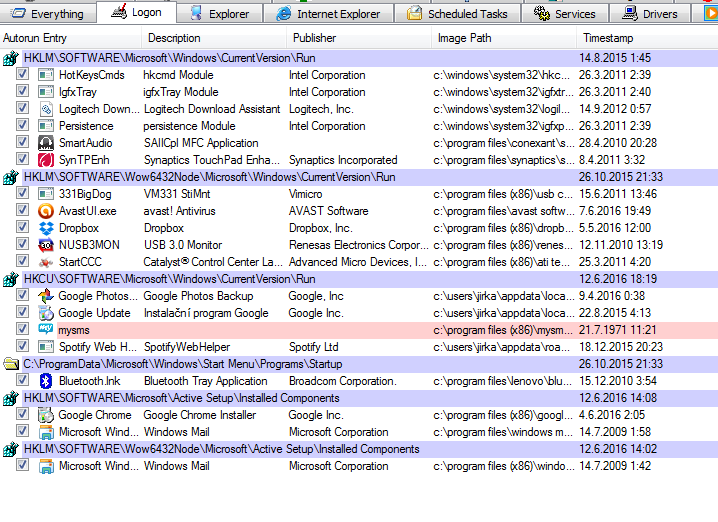This screenshot has height=522, width=718.
Task: Click the 'SAIICpl MFC Application' description
Action: click(201, 143)
